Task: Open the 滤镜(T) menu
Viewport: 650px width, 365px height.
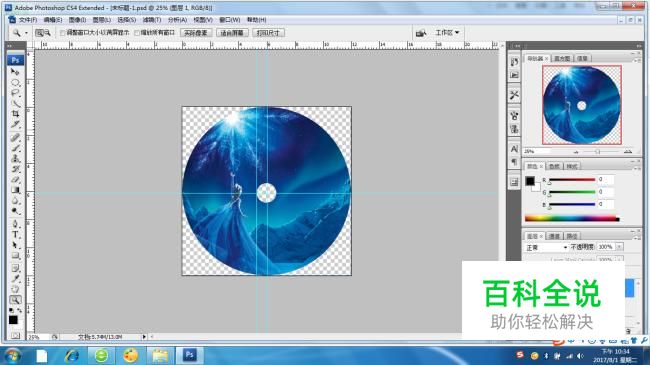Action: (x=152, y=20)
